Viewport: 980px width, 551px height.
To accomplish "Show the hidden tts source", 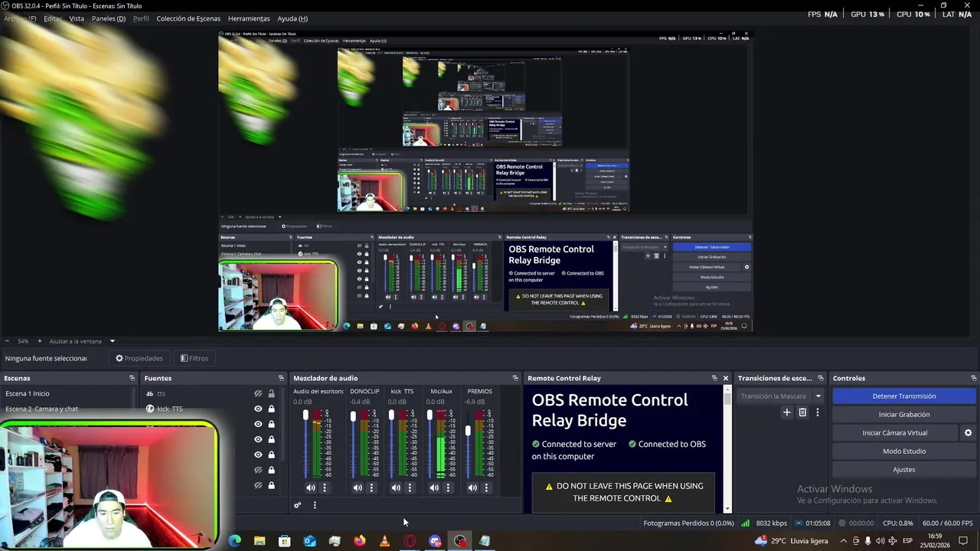I will pyautogui.click(x=258, y=393).
